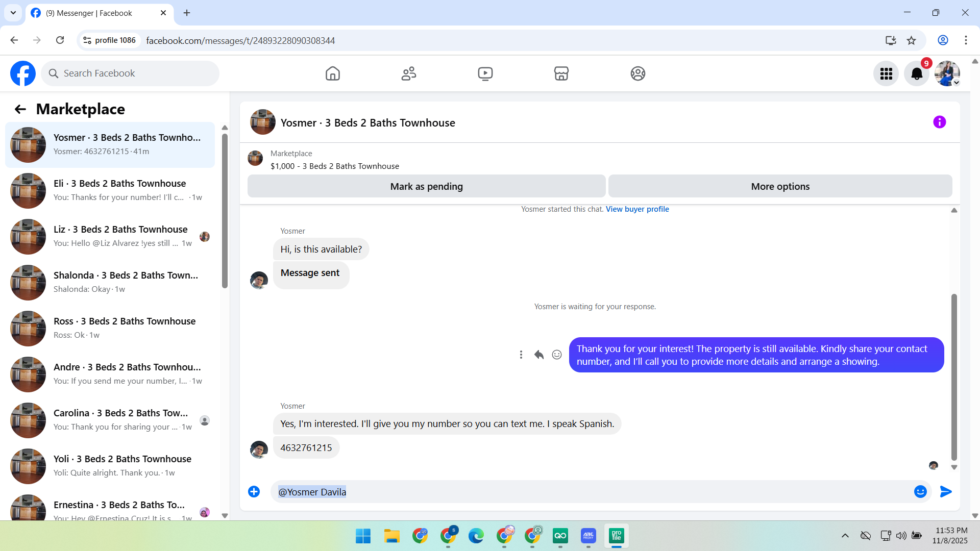Image resolution: width=980 pixels, height=551 pixels.
Task: Click Mark as pending button
Action: (x=426, y=186)
